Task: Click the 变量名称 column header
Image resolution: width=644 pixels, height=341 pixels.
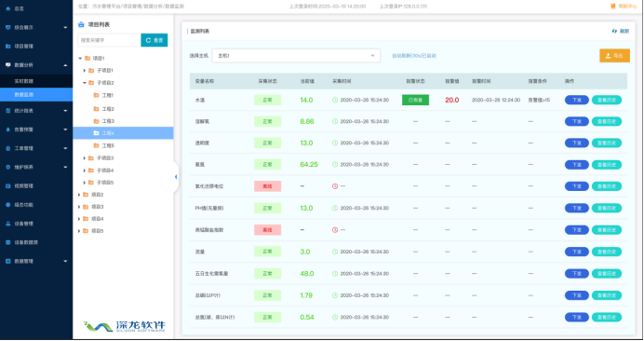Action: [x=204, y=81]
